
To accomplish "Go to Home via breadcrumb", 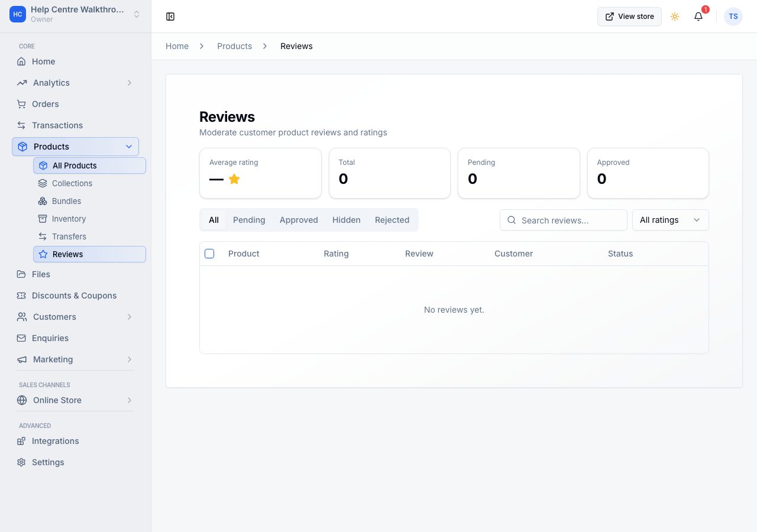I will tap(177, 46).
